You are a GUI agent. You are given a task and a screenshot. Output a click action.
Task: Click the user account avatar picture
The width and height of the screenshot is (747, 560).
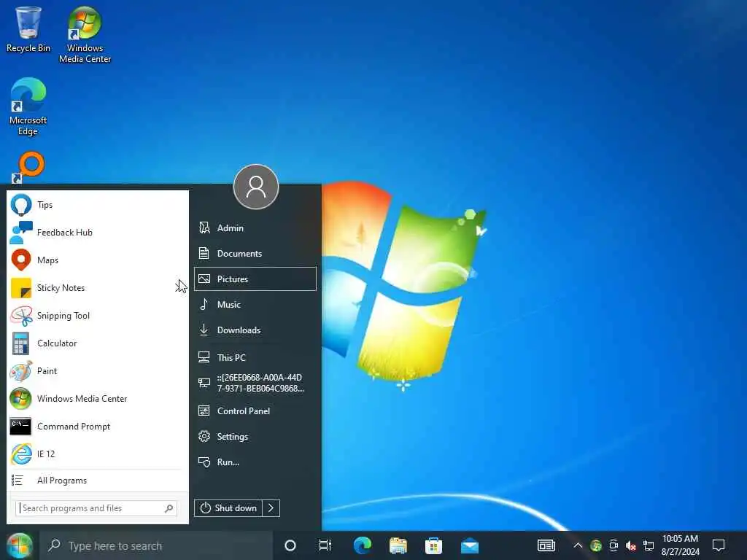coord(256,187)
